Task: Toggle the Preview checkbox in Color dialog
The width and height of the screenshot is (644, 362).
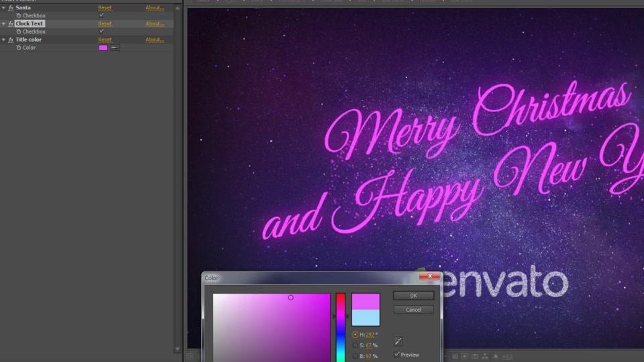Action: (396, 354)
